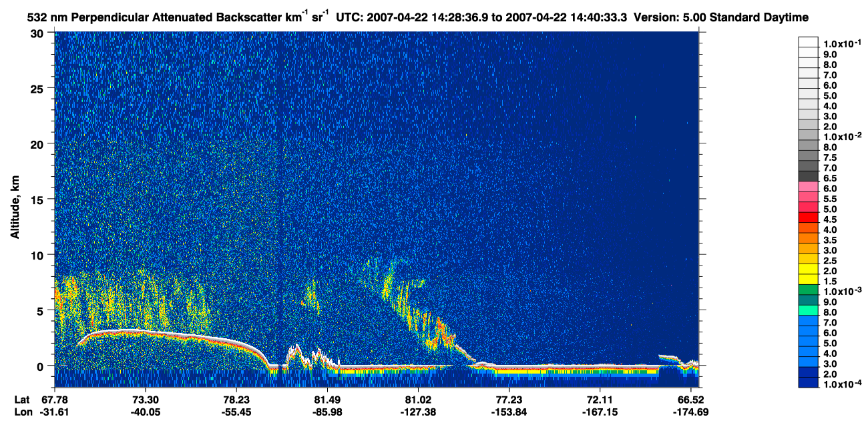Click latitude value 77.23
Image resolution: width=868 pixels, height=445 pixels.
(x=509, y=399)
